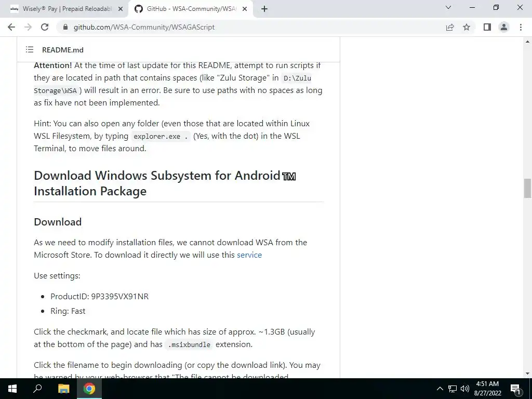This screenshot has height=399, width=532.
Task: Close the Wisely Pay tab
Action: tap(121, 9)
